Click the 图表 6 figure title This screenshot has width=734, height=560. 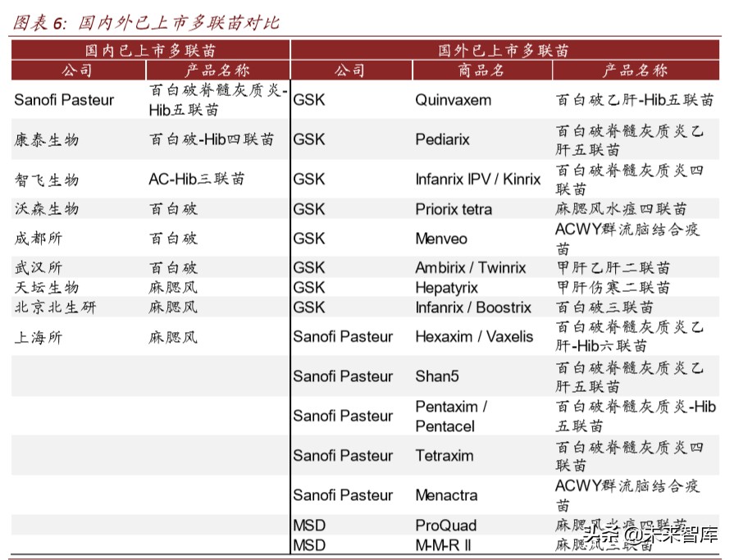(146, 22)
